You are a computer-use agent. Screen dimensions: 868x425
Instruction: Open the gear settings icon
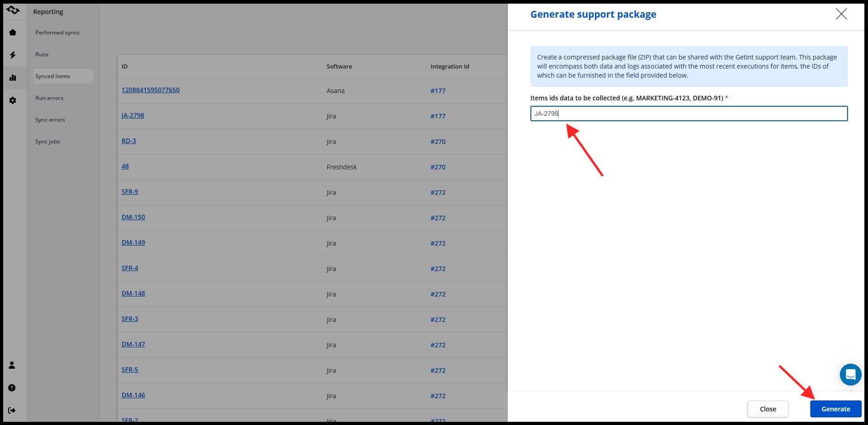13,100
